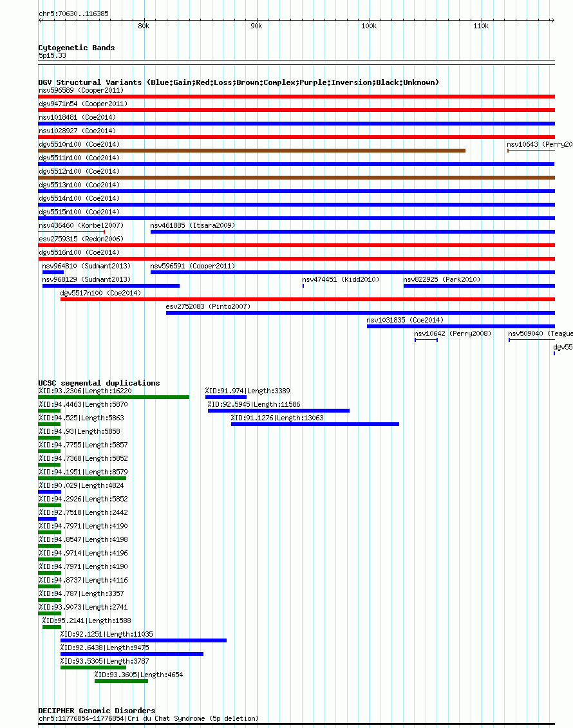Open nsv509040 (Teague) variant label

[541, 333]
